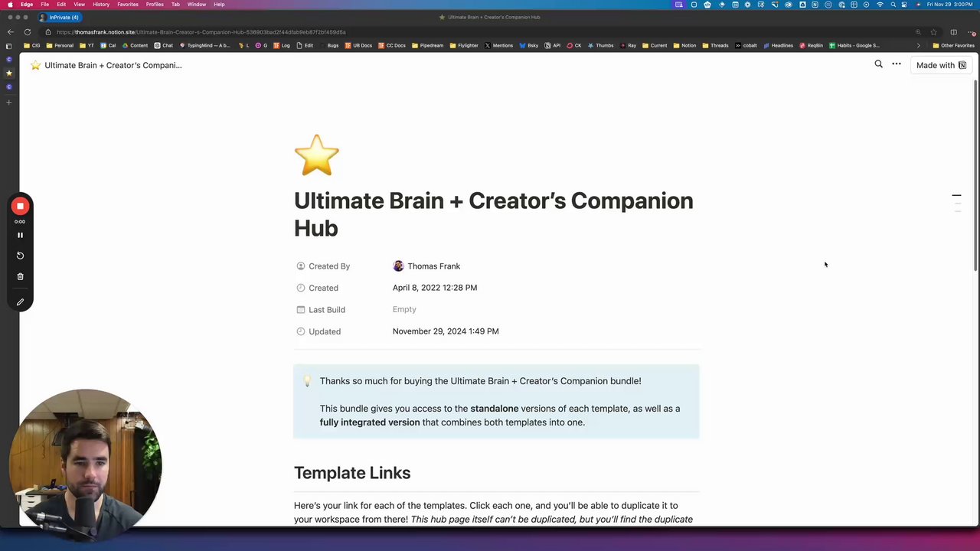The height and width of the screenshot is (551, 980).
Task: Open the Apple menu
Action: 9,5
